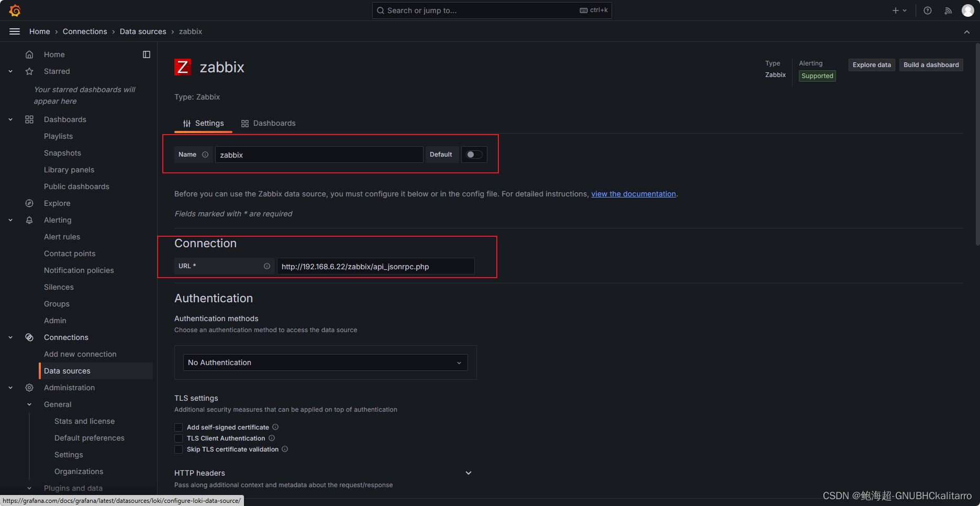Collapse the Plugins and data chevron
The image size is (980, 506).
click(29, 488)
